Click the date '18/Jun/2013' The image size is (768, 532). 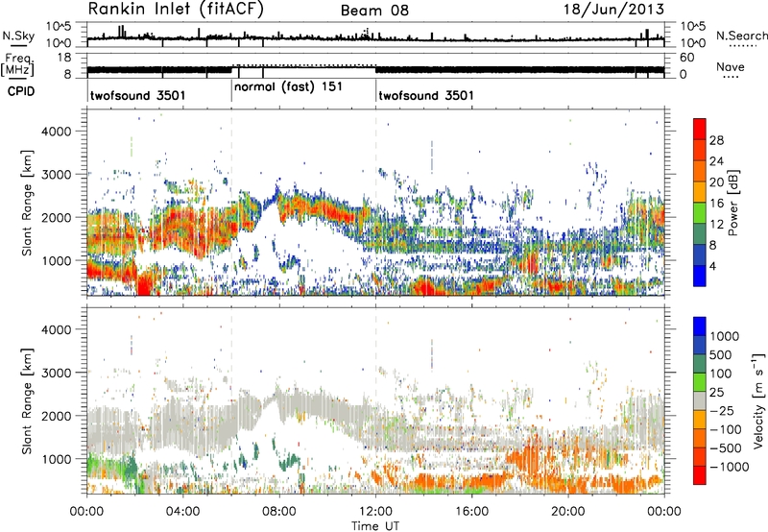point(613,10)
